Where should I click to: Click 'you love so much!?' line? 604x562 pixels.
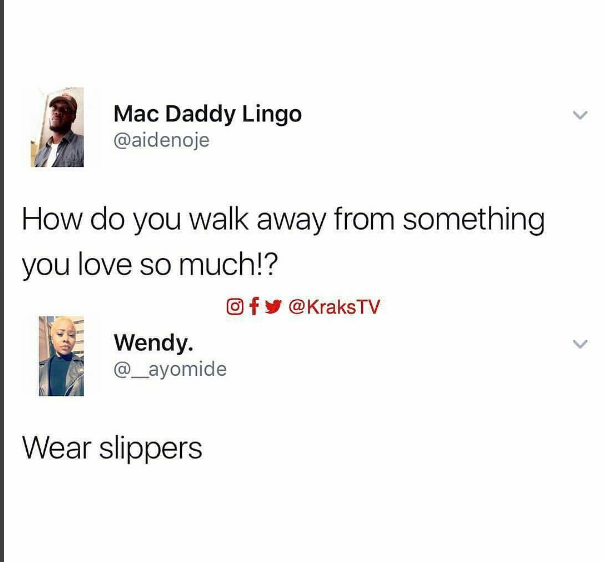pyautogui.click(x=149, y=265)
